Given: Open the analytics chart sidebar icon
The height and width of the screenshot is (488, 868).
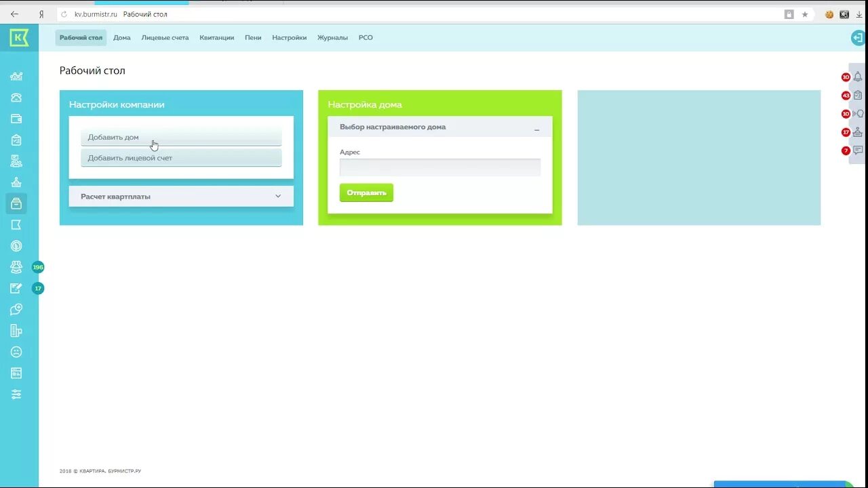Looking at the screenshot, I should (16, 77).
